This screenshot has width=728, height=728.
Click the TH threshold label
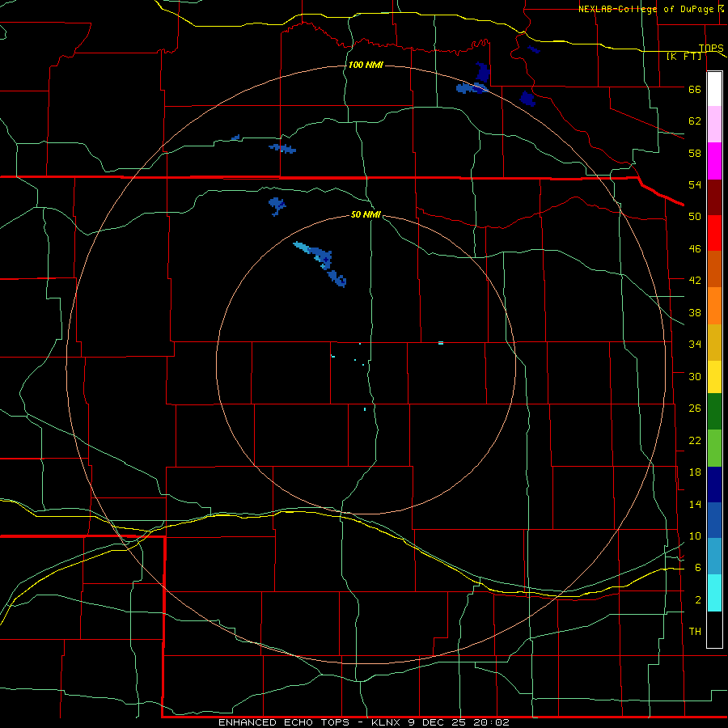coord(695,631)
